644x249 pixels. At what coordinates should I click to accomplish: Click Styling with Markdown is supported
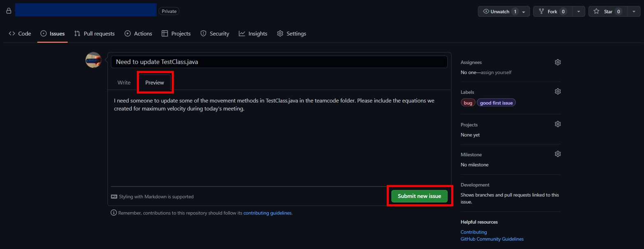[x=156, y=196]
